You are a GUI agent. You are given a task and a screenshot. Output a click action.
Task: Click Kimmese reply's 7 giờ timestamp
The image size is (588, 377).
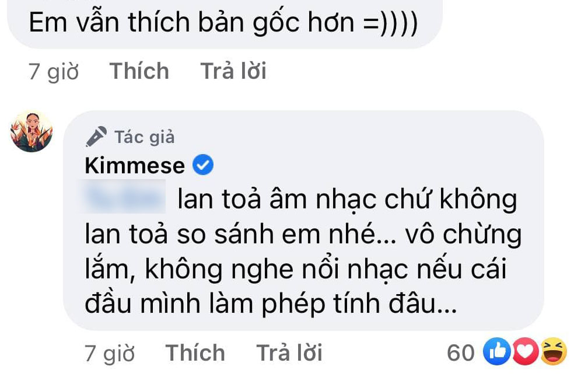[x=110, y=354]
